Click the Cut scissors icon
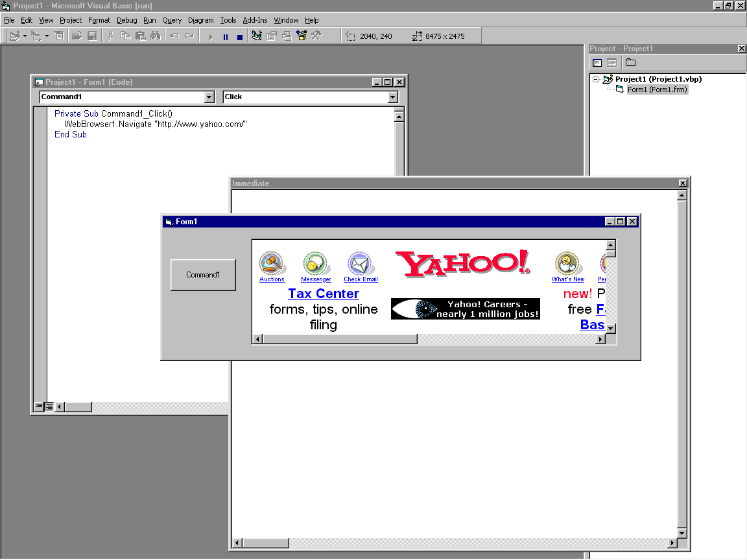The height and width of the screenshot is (560, 747). click(x=110, y=36)
